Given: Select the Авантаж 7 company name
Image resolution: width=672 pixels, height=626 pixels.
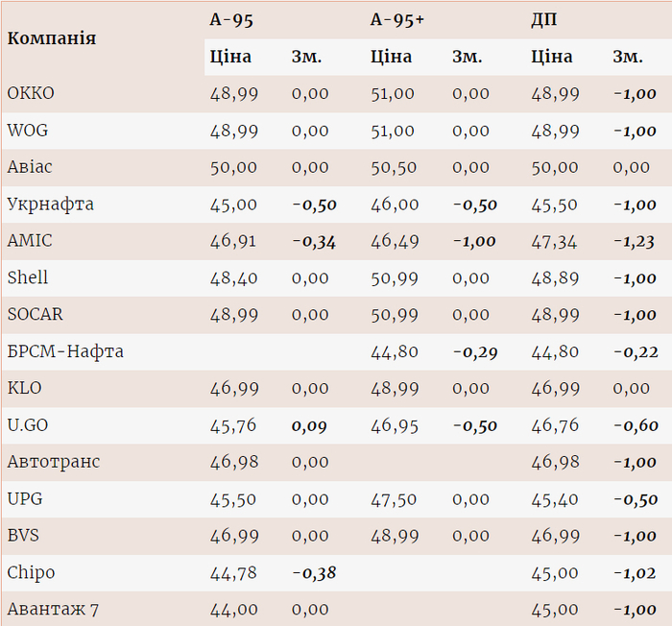Looking at the screenshot, I should (53, 610).
